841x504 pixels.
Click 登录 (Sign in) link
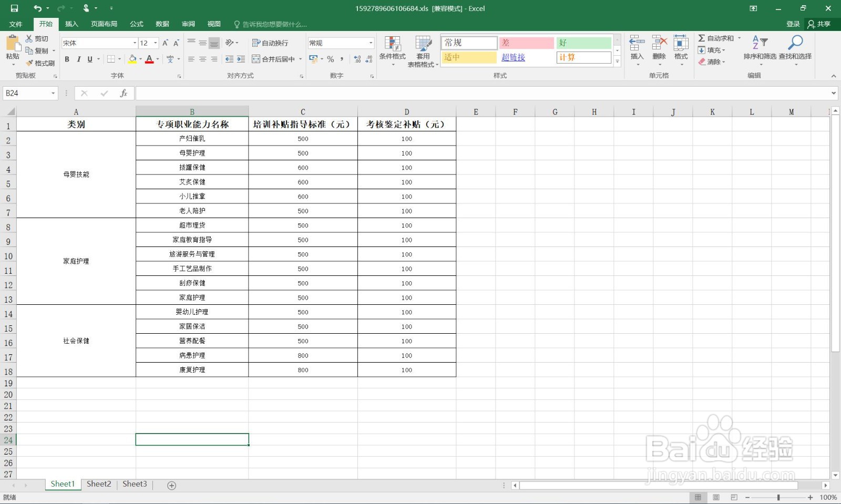coord(793,24)
